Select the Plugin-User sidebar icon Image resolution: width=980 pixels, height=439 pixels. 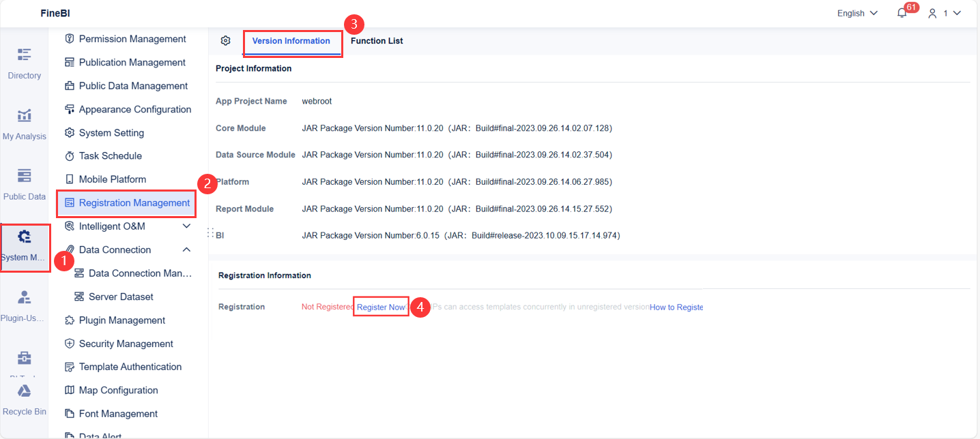tap(24, 305)
